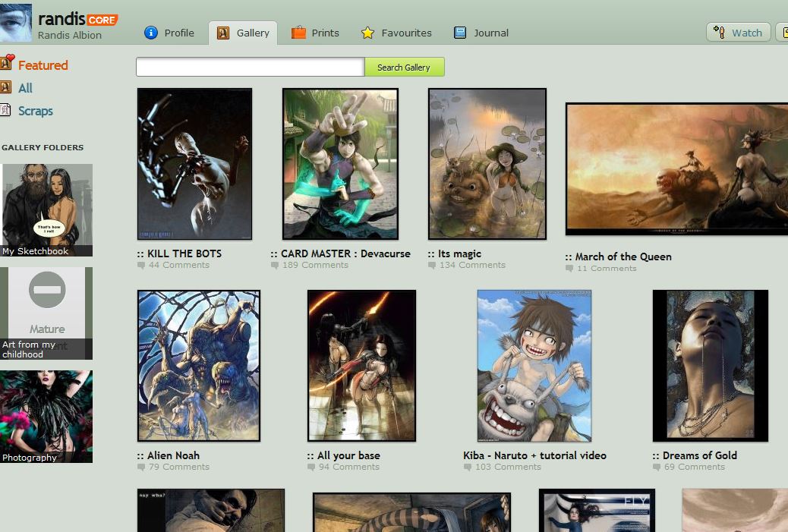Image resolution: width=788 pixels, height=532 pixels.
Task: Switch to the Gallery tab
Action: (x=243, y=33)
